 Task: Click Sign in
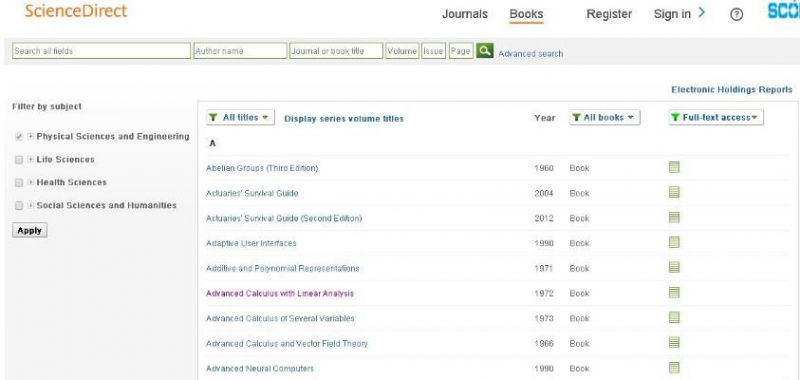tap(672, 14)
